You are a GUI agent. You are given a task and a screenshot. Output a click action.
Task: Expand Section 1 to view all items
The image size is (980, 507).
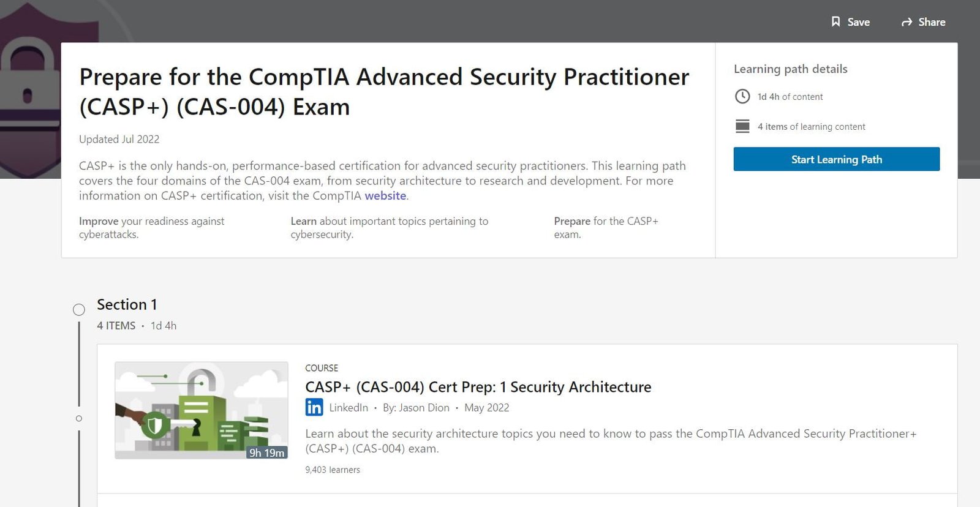point(127,304)
